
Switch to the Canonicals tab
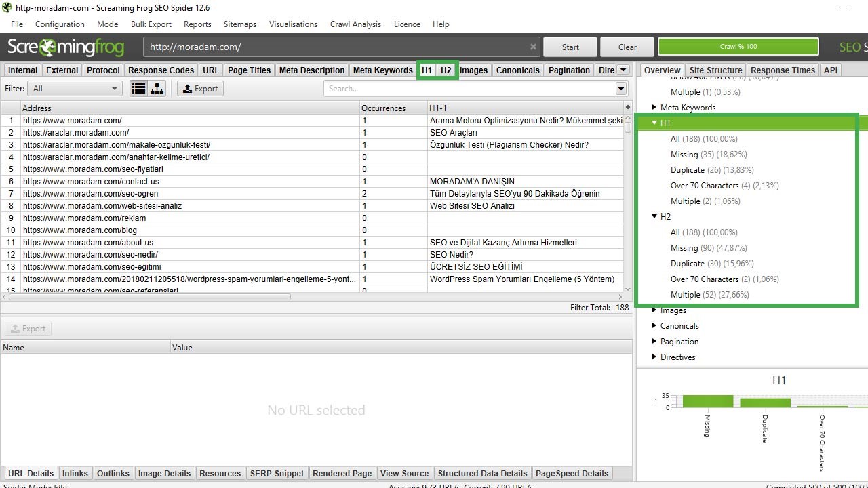(518, 70)
